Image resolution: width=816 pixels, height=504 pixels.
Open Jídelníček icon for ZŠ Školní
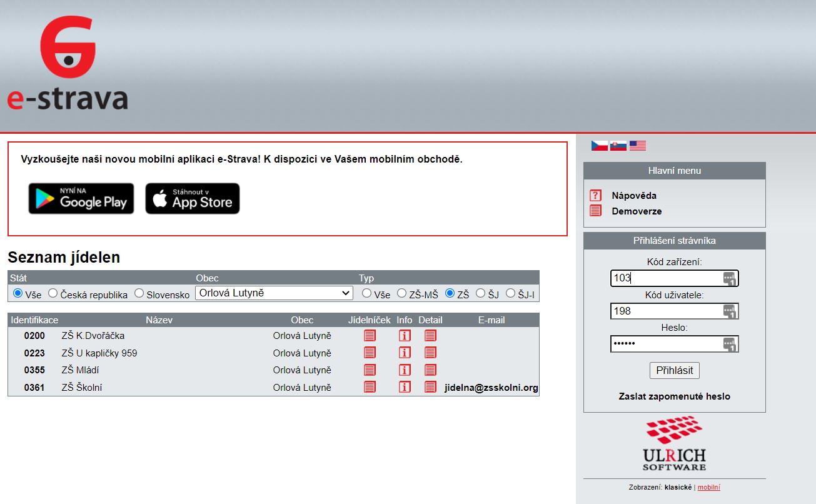coord(370,387)
